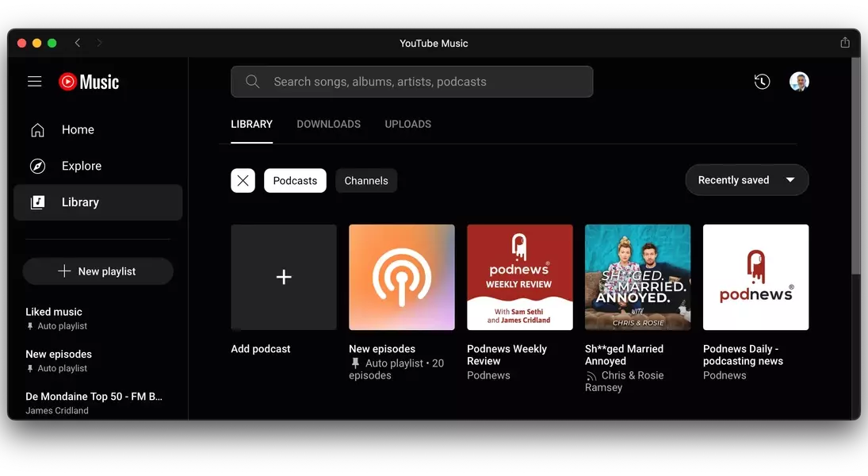Select Library in the sidebar
The image size is (868, 476).
pyautogui.click(x=98, y=202)
